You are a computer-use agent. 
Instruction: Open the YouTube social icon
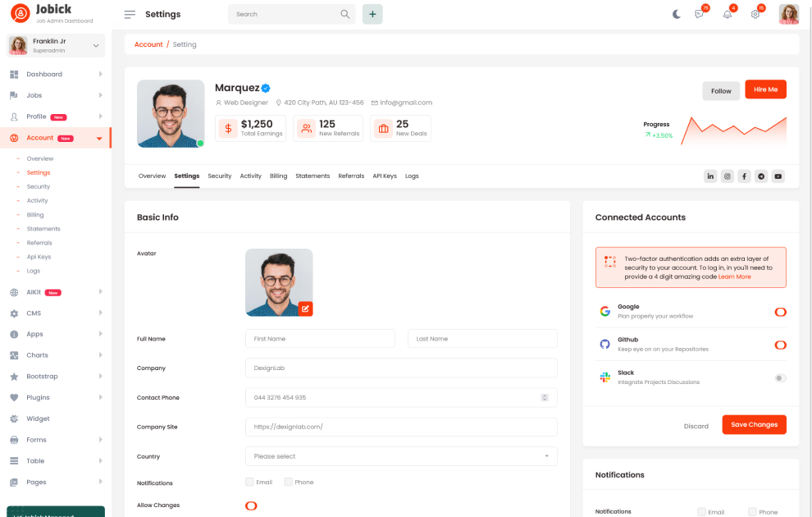point(778,176)
